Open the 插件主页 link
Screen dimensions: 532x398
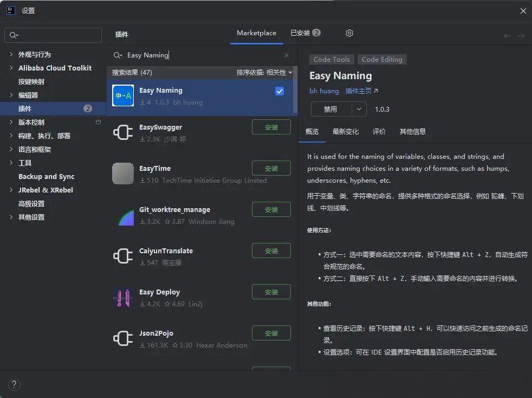click(361, 91)
